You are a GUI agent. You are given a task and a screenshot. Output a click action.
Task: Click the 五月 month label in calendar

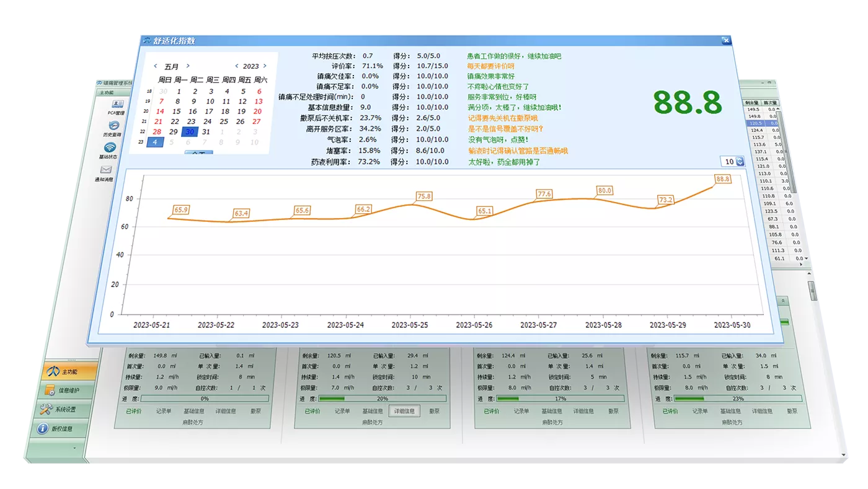tap(172, 66)
